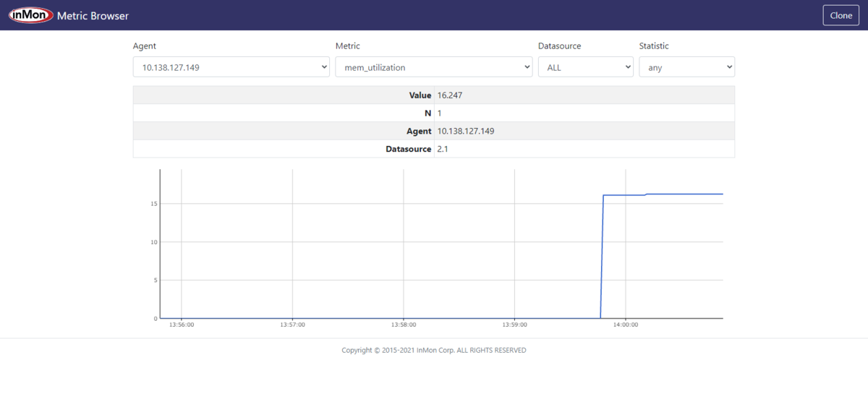The height and width of the screenshot is (396, 868).
Task: Click the 13:59:00 time axis label
Action: click(514, 325)
